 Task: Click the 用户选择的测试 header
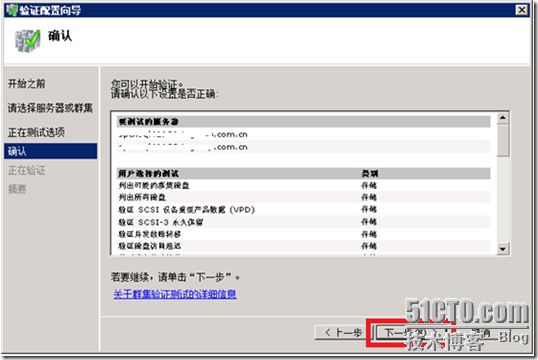(149, 173)
